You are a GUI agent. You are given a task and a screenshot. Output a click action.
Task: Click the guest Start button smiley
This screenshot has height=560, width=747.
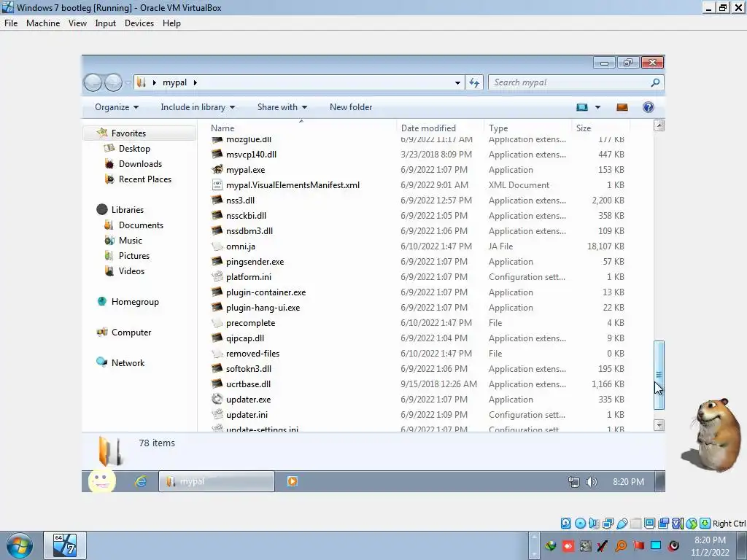101,481
